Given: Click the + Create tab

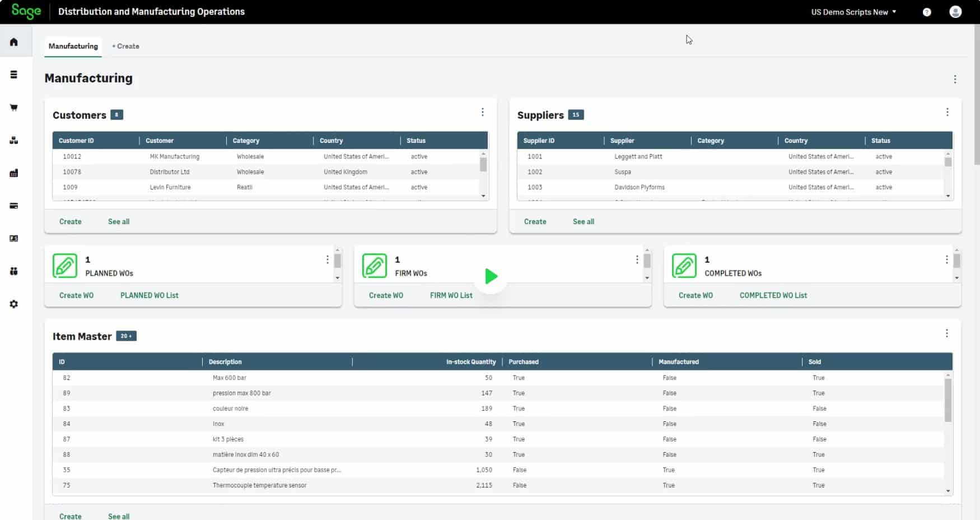Looking at the screenshot, I should coord(125,46).
